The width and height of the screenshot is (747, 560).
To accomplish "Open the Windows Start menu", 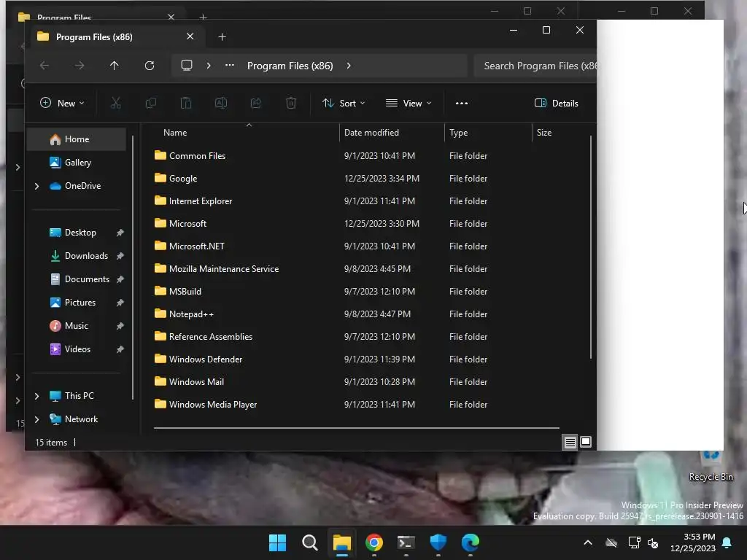I will [x=277, y=542].
